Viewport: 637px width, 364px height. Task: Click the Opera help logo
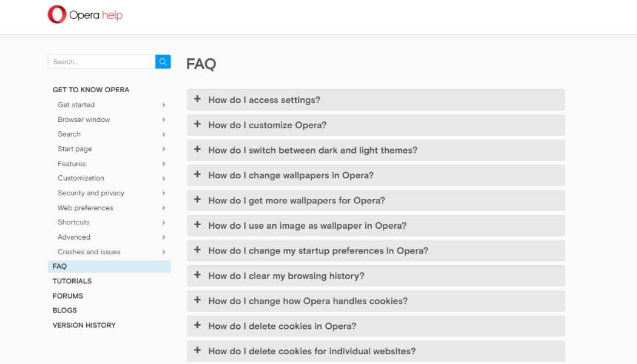tap(85, 15)
